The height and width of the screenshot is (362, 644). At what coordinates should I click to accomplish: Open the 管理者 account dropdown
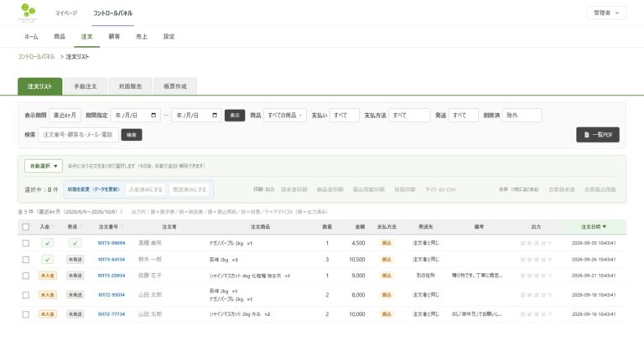(x=606, y=13)
